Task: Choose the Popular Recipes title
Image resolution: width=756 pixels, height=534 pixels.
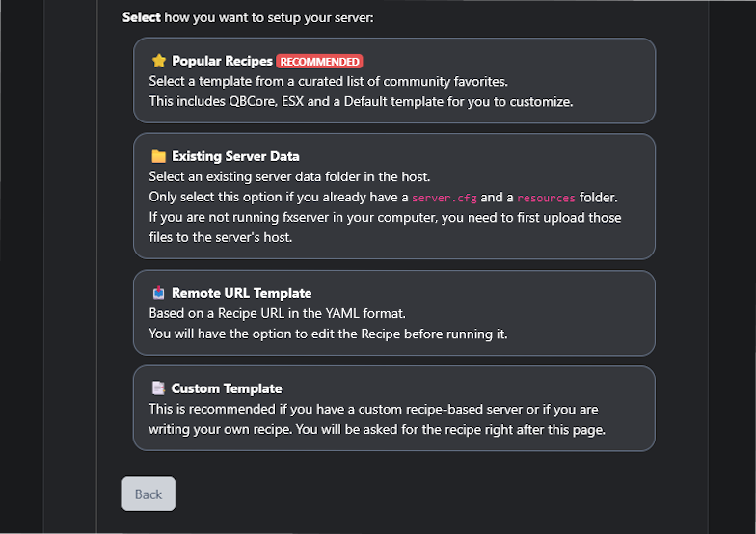Action: pyautogui.click(x=222, y=61)
